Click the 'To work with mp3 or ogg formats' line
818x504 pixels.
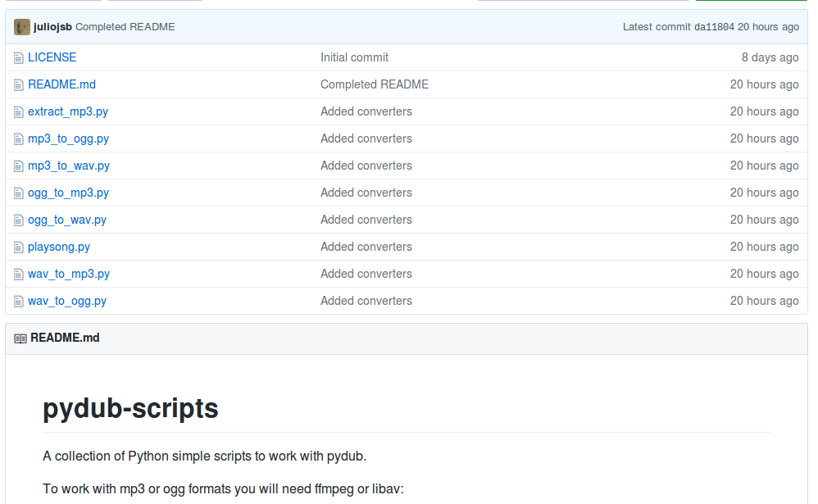(x=223, y=489)
